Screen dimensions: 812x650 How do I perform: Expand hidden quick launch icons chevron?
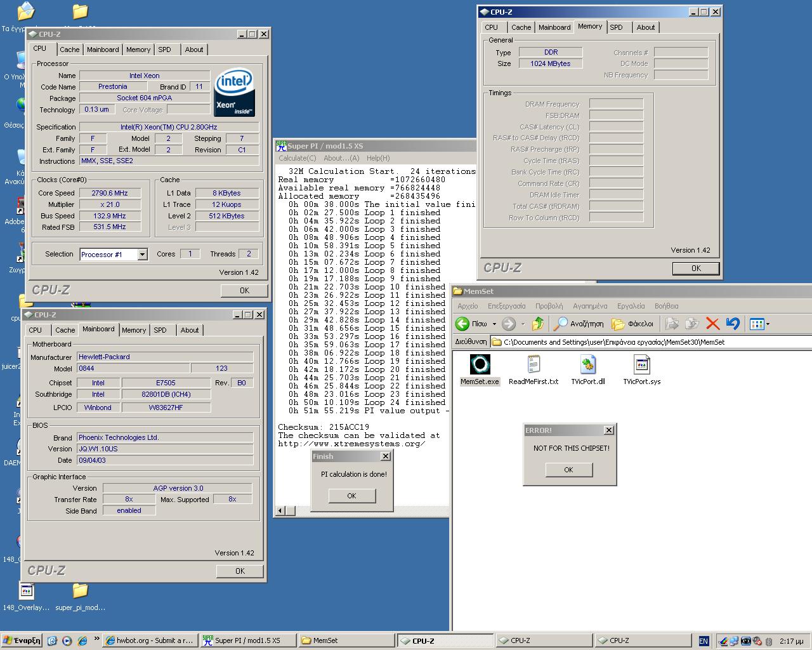[97, 639]
